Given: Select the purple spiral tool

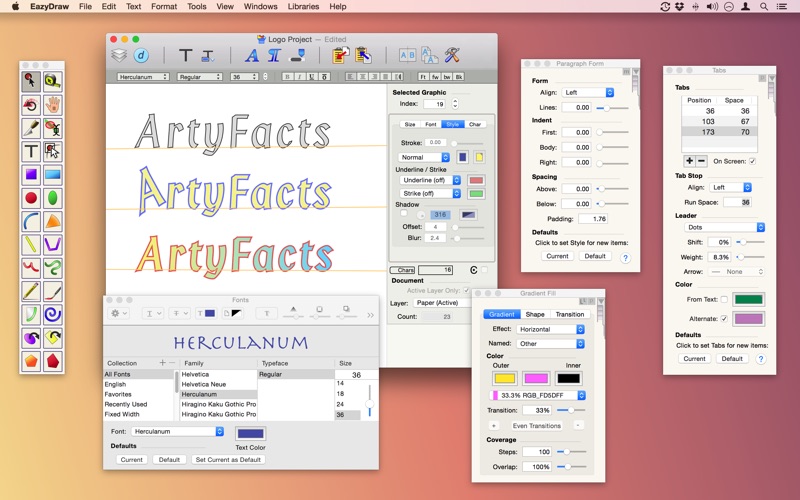Looking at the screenshot, I should 53,314.
